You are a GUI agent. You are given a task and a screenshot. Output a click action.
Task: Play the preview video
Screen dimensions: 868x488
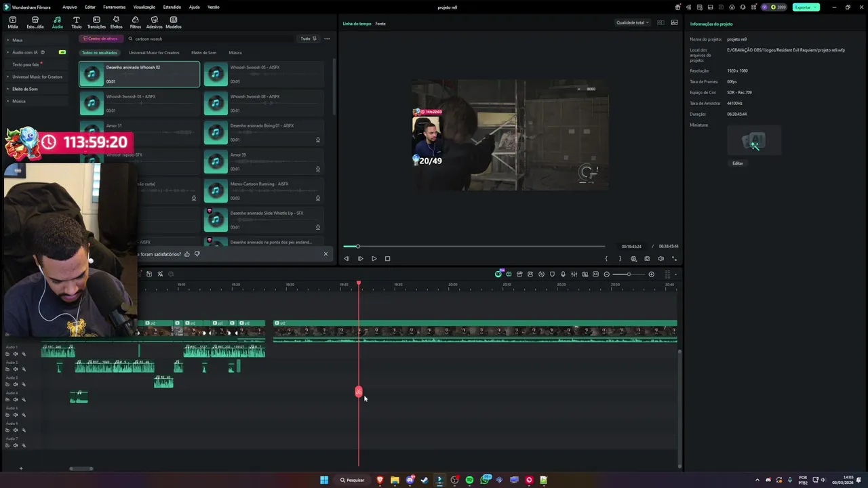coord(374,258)
